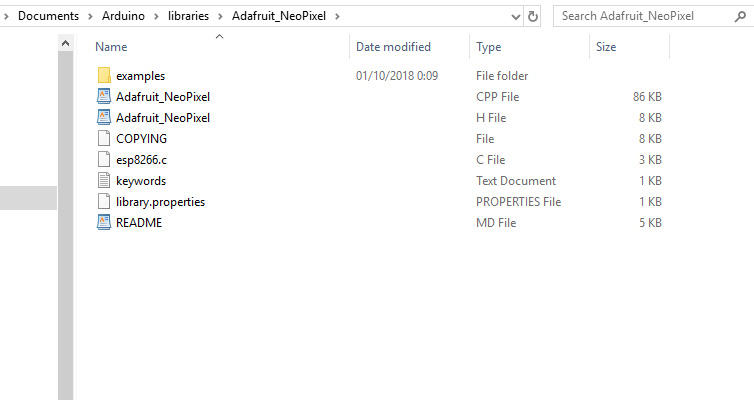Select the examples folder icon
This screenshot has height=400, width=754.
pos(104,75)
